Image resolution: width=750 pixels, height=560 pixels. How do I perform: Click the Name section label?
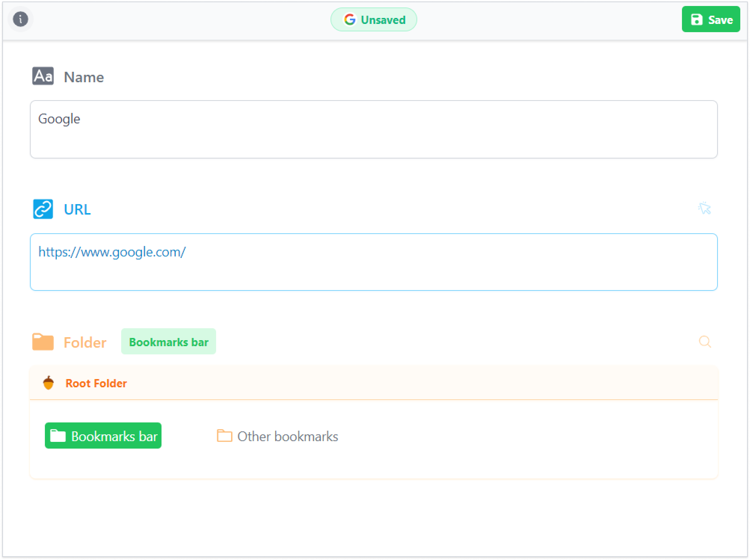[84, 77]
